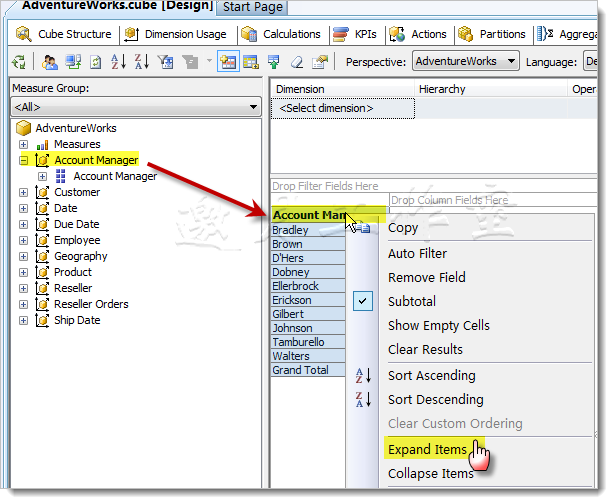Image resolution: width=613 pixels, height=504 pixels.
Task: Collapse the Account Manager dimension node
Action: click(23, 160)
